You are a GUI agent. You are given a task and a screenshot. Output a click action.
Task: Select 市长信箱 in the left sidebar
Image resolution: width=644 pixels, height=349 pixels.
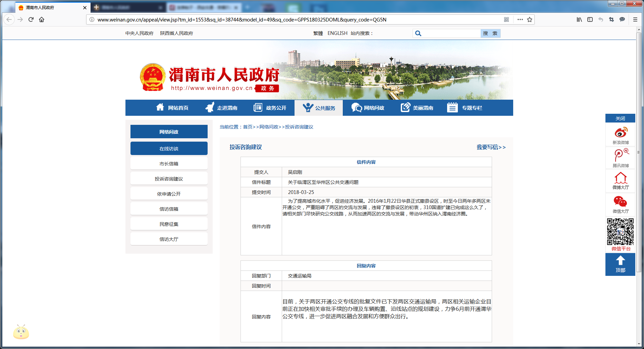click(169, 164)
